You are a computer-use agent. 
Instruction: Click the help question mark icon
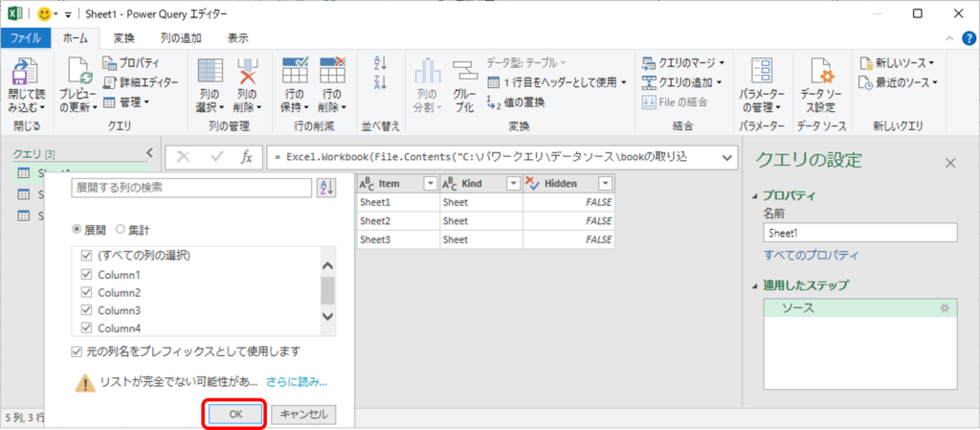click(x=969, y=37)
